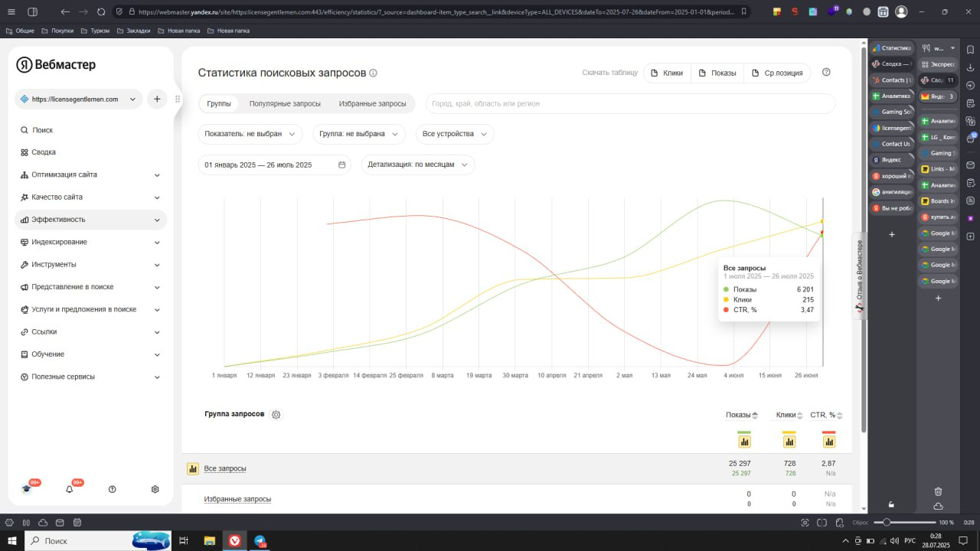Open the 'Детализация: по месяцам' dropdown
Screen dimensions: 980x551
417,165
